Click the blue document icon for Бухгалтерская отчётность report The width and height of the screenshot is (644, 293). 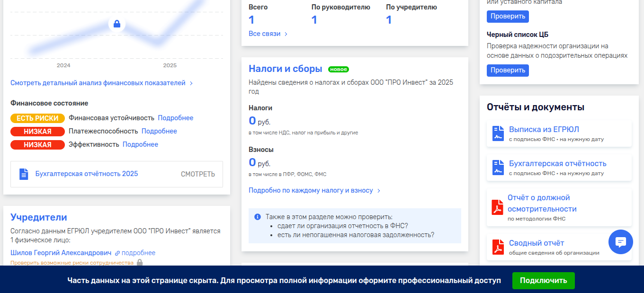(498, 168)
